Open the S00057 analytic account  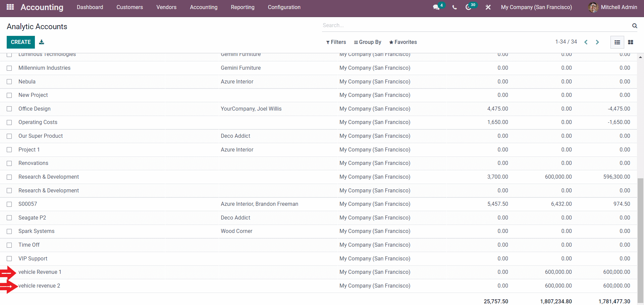tap(28, 204)
